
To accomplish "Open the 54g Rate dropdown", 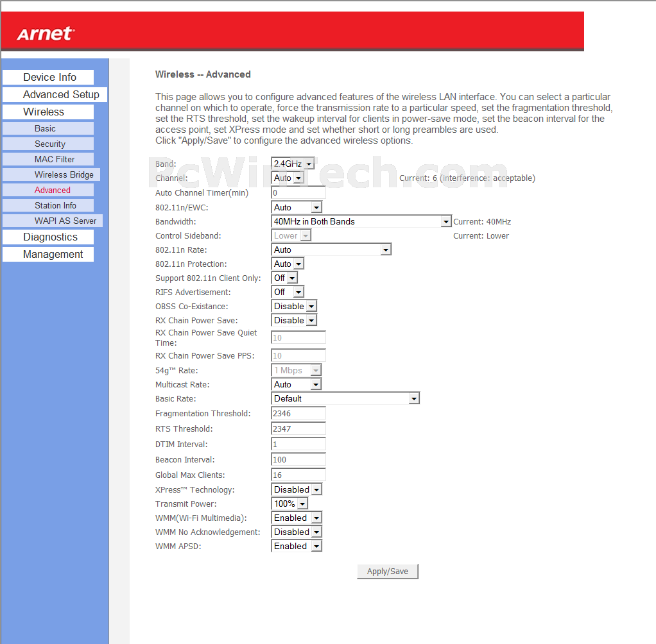I will [x=296, y=371].
